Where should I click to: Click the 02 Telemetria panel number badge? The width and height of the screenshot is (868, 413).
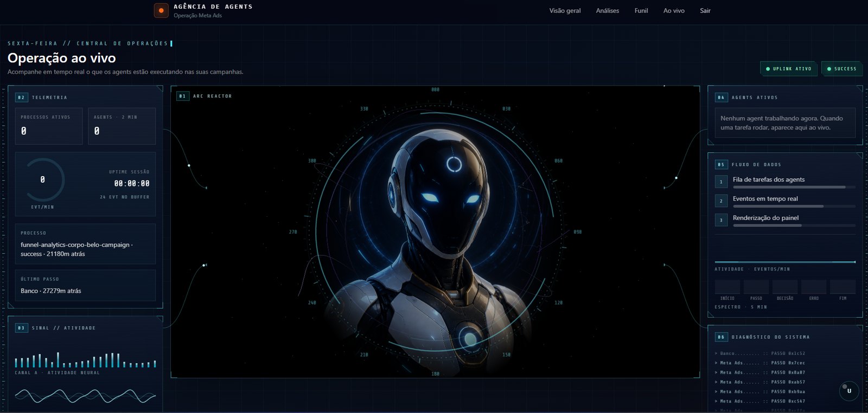tap(21, 98)
